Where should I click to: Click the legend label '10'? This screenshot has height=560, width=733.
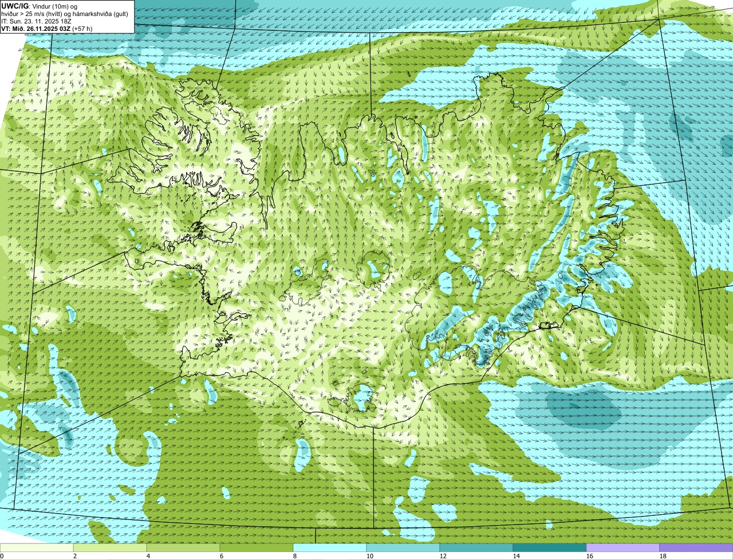click(370, 556)
